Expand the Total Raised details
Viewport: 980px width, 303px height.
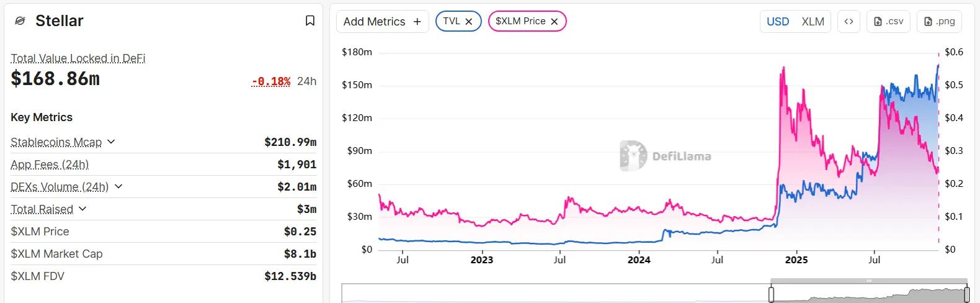pyautogui.click(x=82, y=209)
